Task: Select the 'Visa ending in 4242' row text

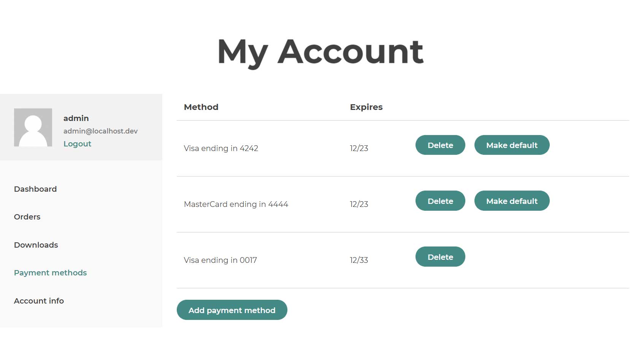Action: (x=221, y=148)
